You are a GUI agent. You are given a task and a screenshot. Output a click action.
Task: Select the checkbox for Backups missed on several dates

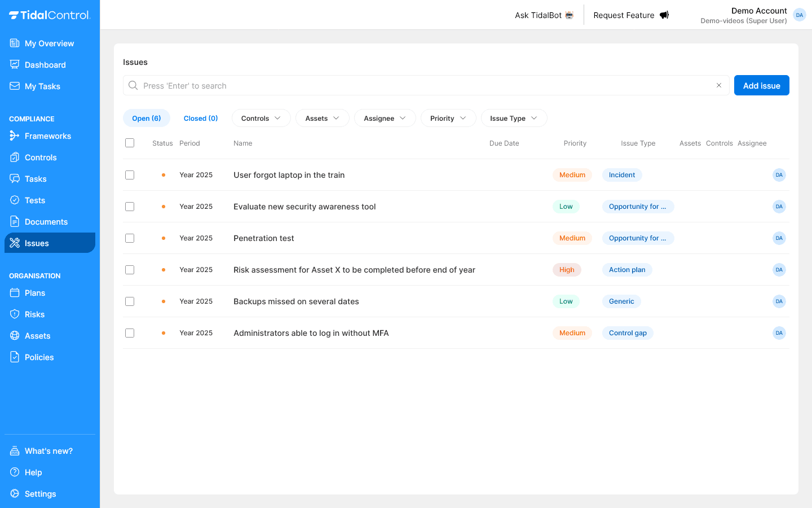(130, 301)
